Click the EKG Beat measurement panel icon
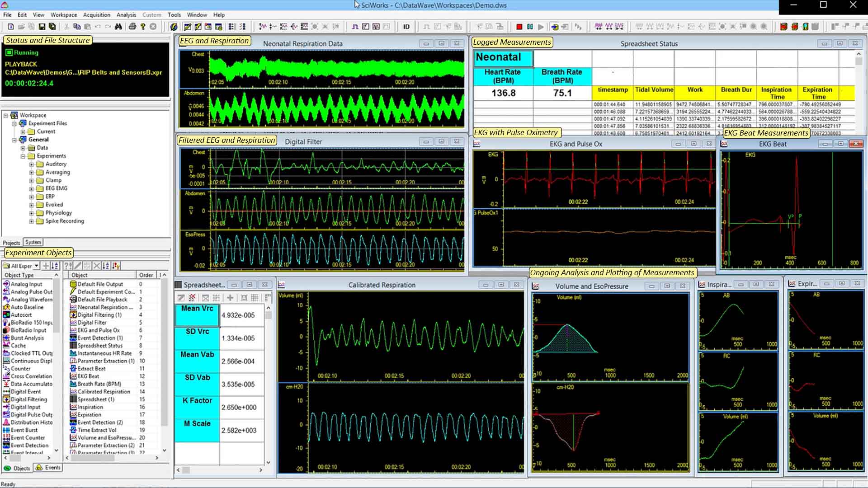Viewport: 868px width, 488px height. 723,144
